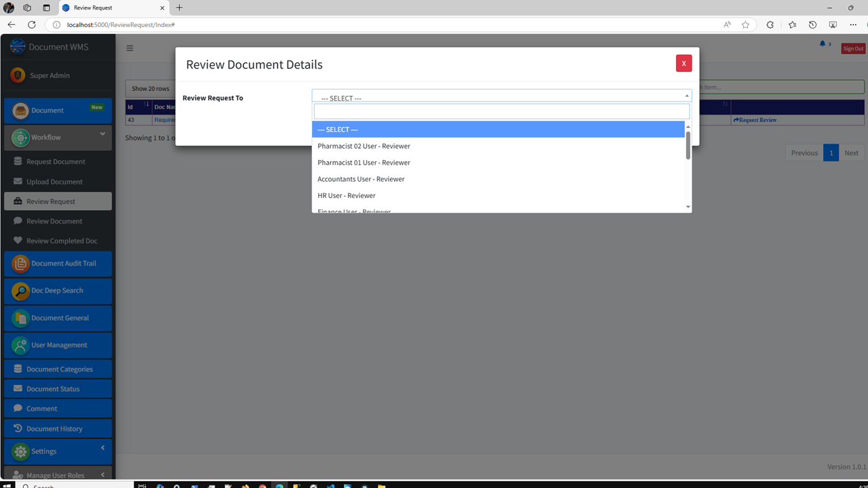Open the User Management panel
This screenshot has height=488, width=868.
58,345
